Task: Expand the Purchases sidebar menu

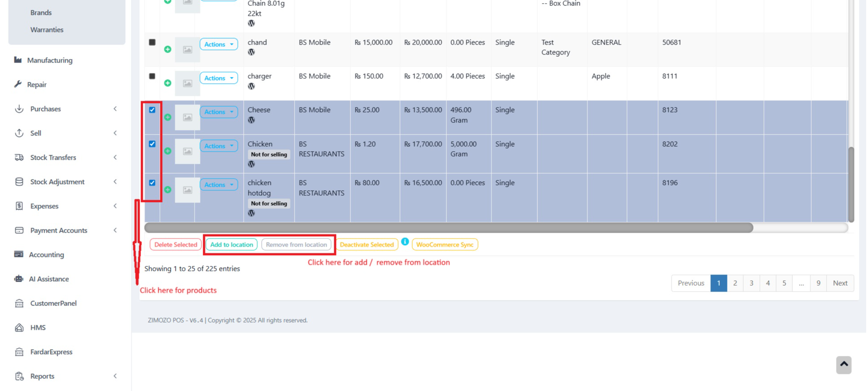Action: (x=45, y=109)
